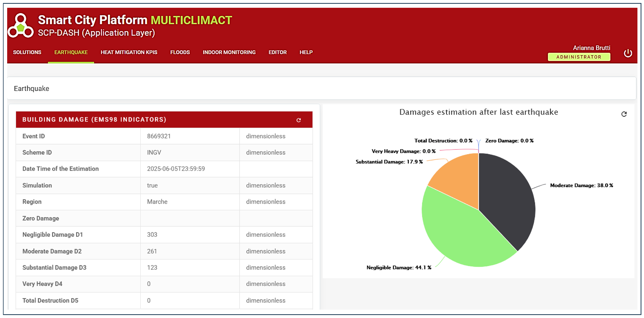This screenshot has height=318, width=644.
Task: Open the Help menu item
Action: pos(306,52)
